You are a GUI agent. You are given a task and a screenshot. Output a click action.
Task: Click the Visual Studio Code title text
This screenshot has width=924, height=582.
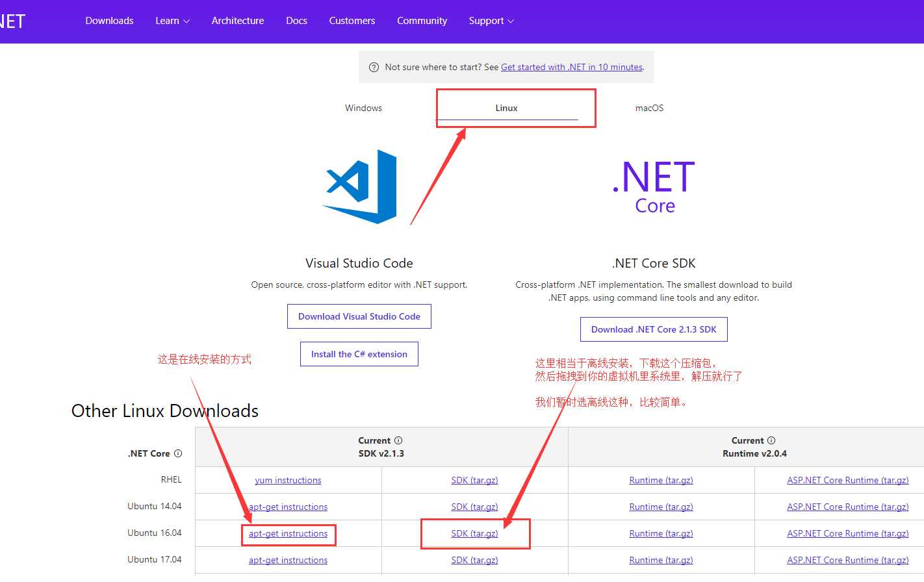pyautogui.click(x=359, y=263)
